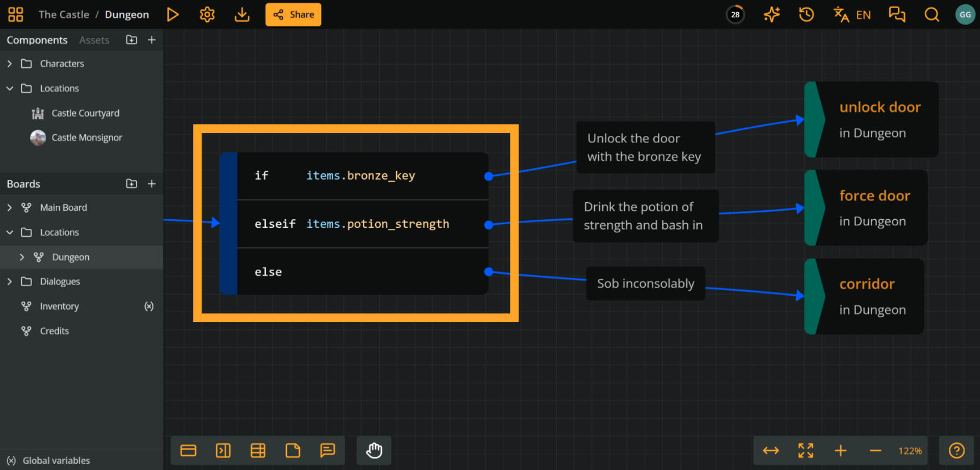Open the GG user avatar

click(965, 14)
